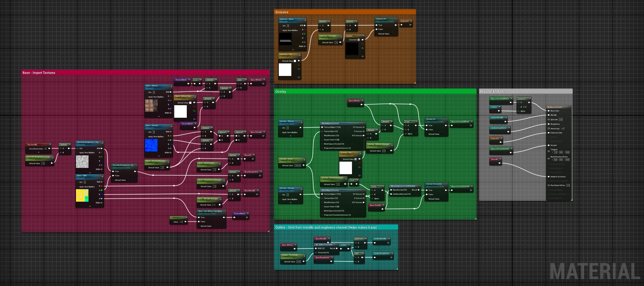Select the Emissive - Mask texture thumbnail
The width and height of the screenshot is (644, 286).
(285, 39)
